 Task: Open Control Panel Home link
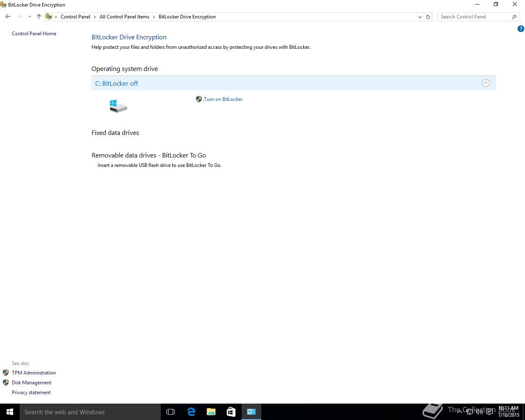tap(34, 34)
